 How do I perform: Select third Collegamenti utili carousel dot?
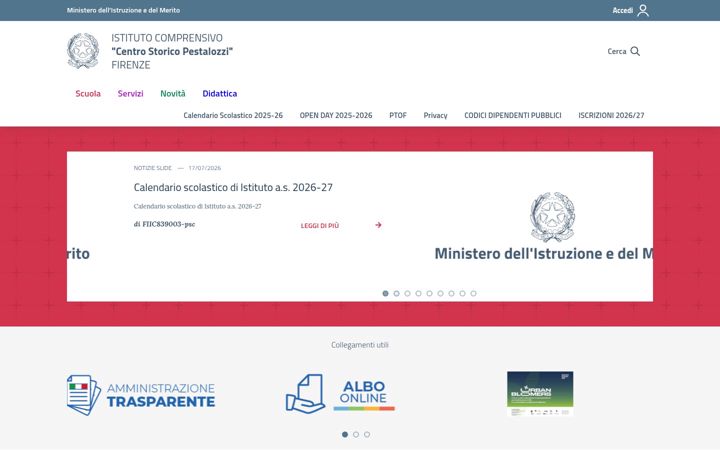coord(367,434)
